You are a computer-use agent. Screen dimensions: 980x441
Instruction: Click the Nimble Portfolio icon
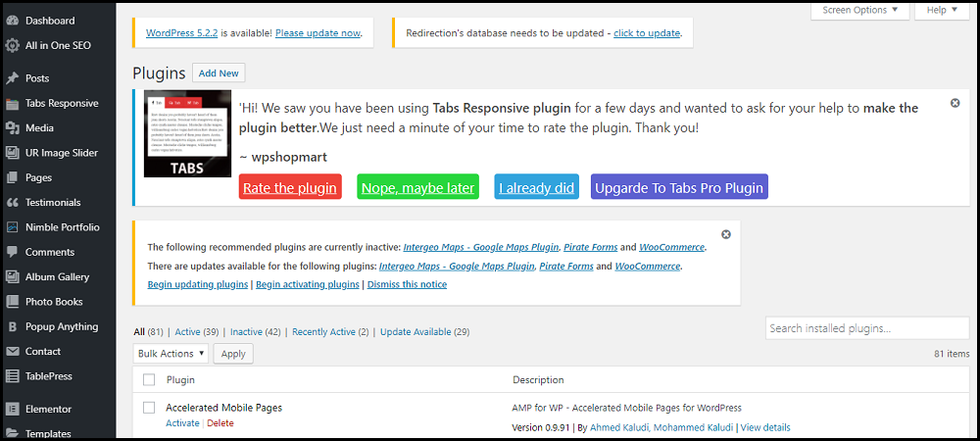[12, 227]
